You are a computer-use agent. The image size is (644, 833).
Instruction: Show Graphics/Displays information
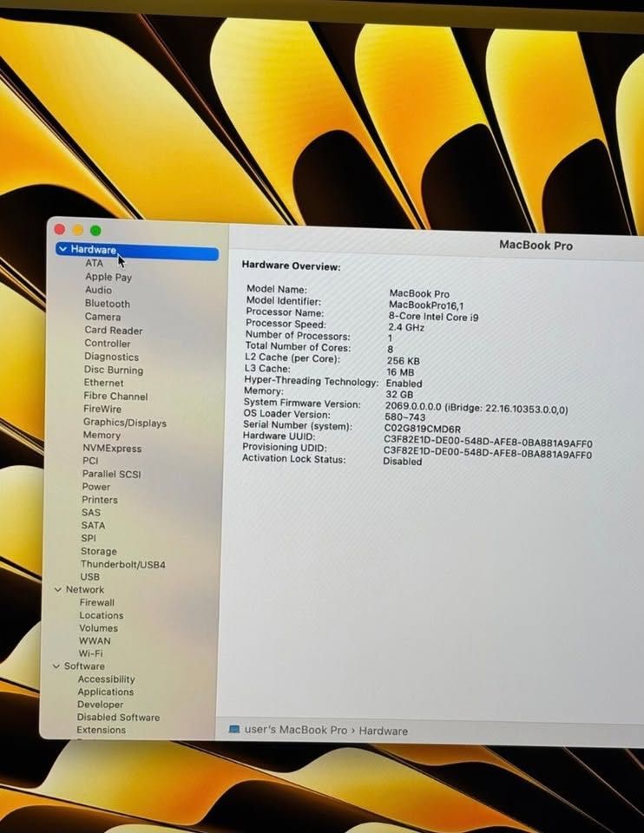point(124,423)
